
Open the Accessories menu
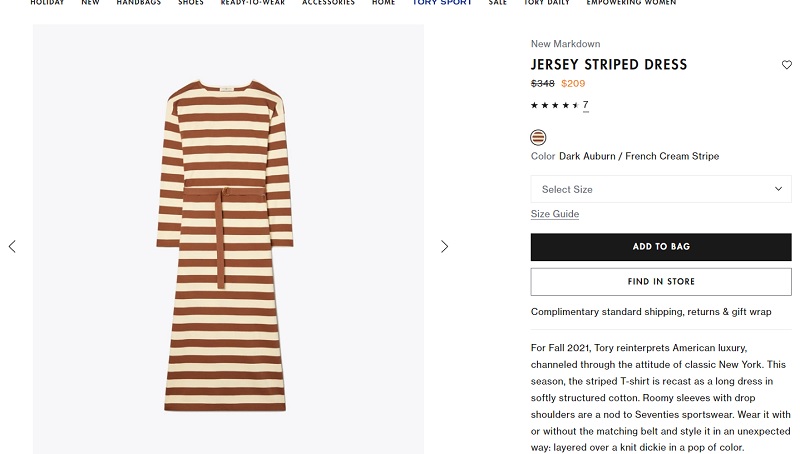coord(328,3)
